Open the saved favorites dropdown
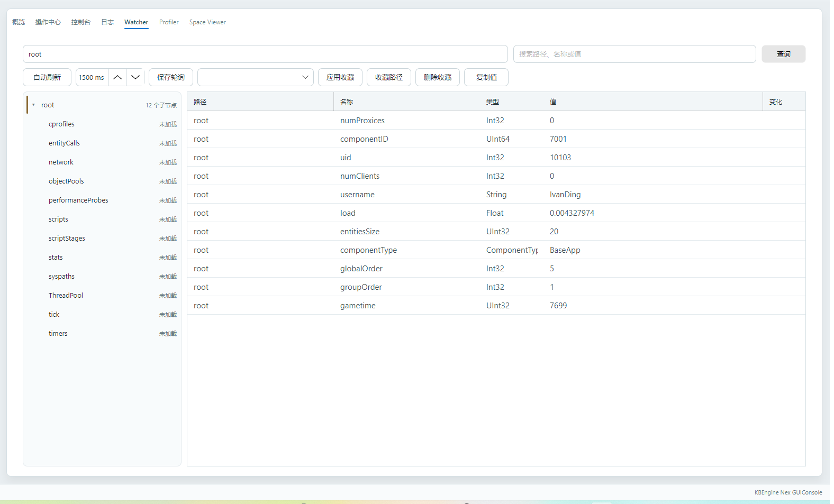The height and width of the screenshot is (504, 834). tap(256, 77)
